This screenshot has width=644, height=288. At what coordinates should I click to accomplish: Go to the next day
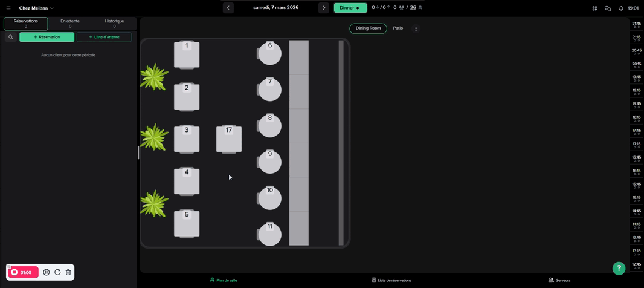324,8
